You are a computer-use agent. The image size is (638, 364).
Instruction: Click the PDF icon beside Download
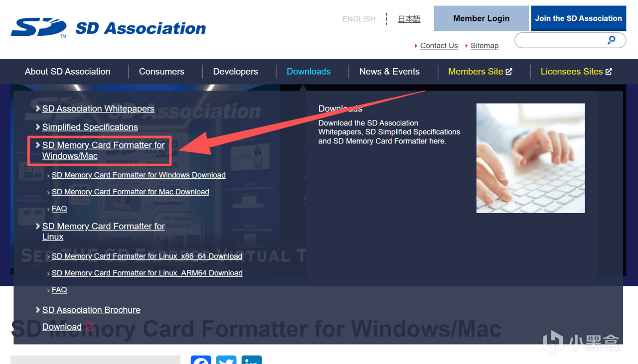pyautogui.click(x=89, y=327)
